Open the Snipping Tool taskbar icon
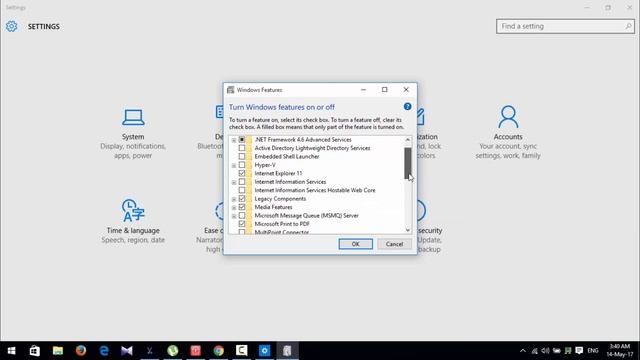 (150, 351)
